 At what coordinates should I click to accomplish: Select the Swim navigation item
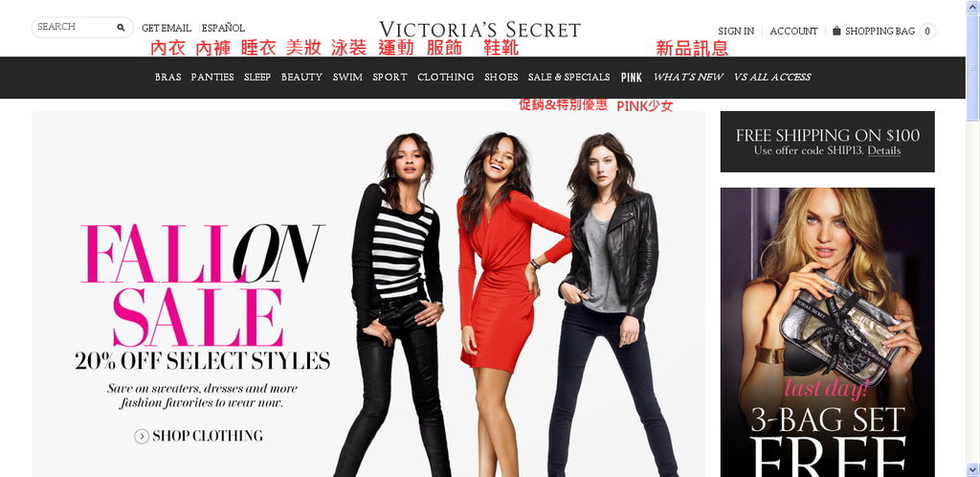[x=347, y=77]
